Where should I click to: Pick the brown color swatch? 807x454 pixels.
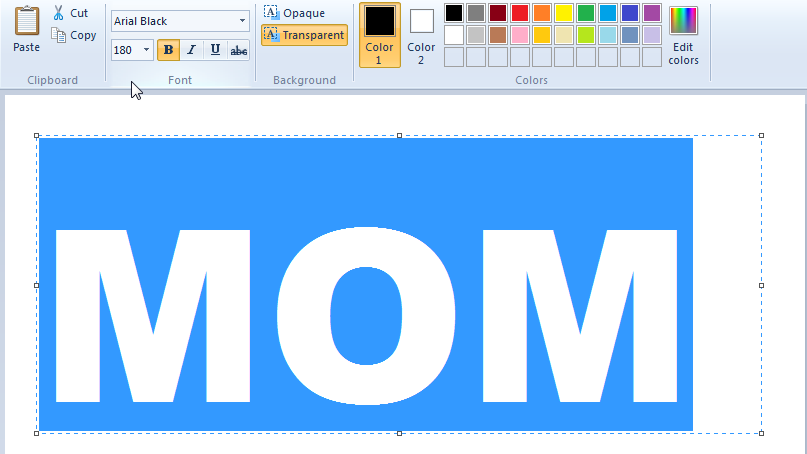[498, 35]
